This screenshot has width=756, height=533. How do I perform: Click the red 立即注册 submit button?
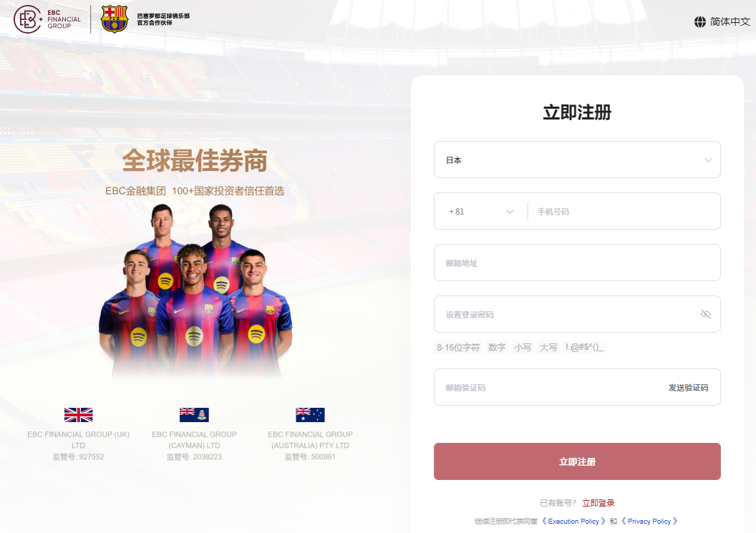[x=577, y=461]
